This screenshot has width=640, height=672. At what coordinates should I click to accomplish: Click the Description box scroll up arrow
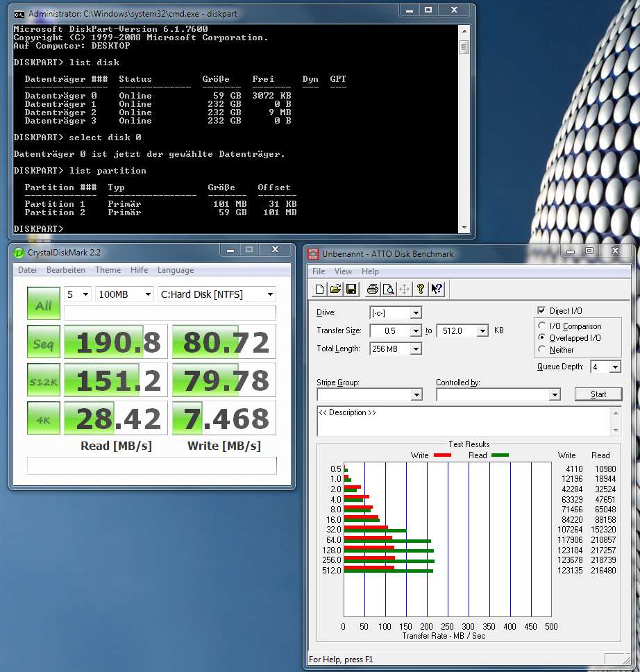616,413
